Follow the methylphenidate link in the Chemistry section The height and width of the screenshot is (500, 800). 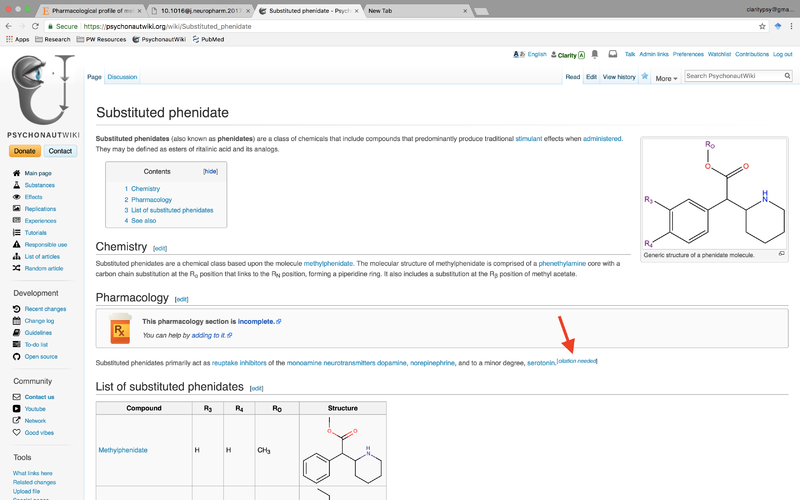tap(329, 264)
